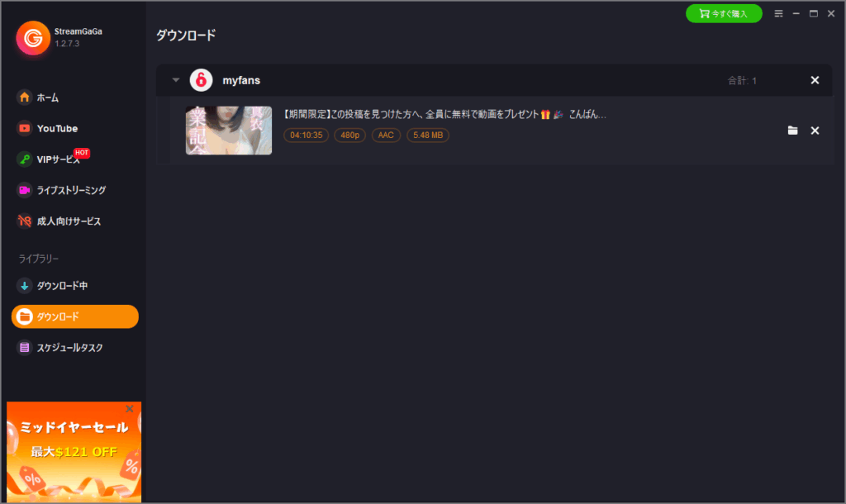This screenshot has width=846, height=504.
Task: Open the Home page in the sidebar
Action: (x=38, y=97)
